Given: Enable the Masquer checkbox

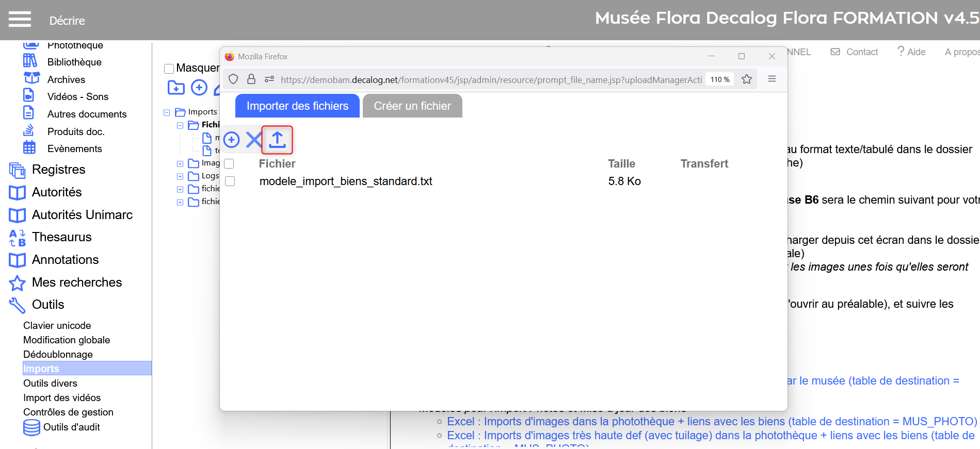Looking at the screenshot, I should click(x=169, y=69).
